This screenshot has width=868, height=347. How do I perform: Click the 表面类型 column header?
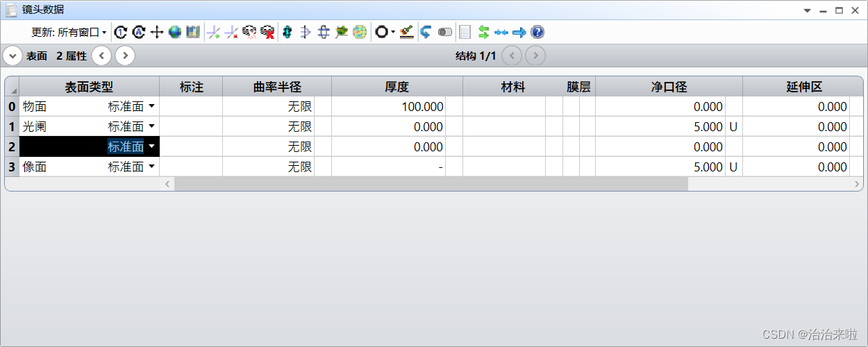89,87
